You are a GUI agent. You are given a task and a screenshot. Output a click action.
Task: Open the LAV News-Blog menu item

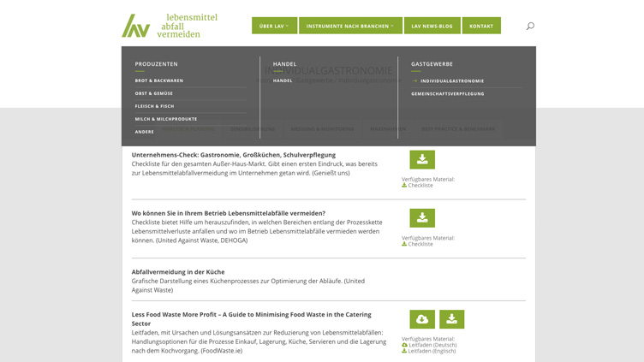pos(432,26)
